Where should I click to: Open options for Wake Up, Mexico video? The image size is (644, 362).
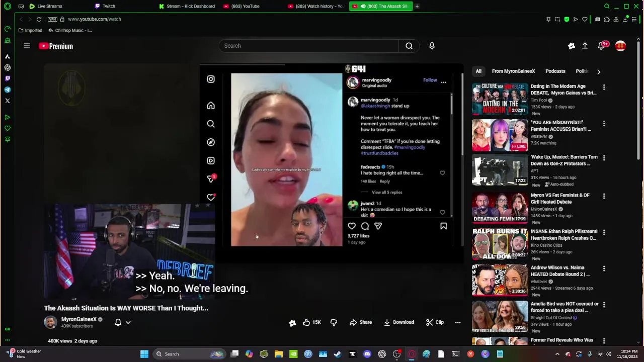(604, 157)
